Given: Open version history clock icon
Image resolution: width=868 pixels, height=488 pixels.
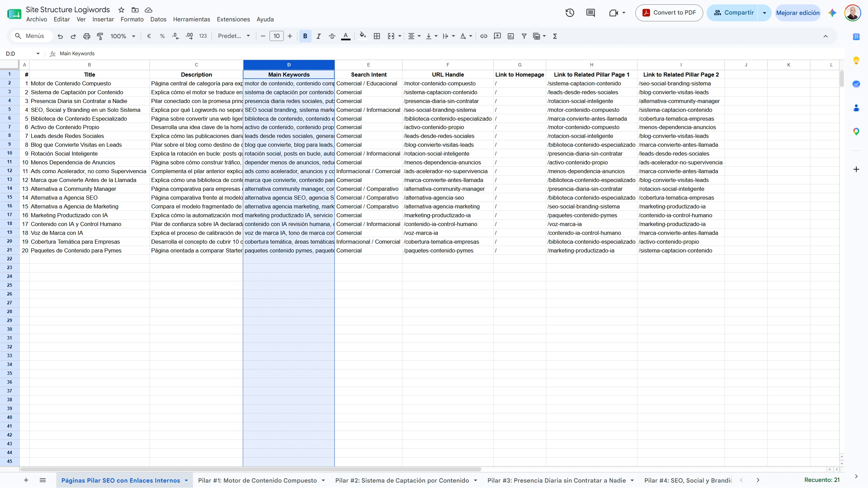Looking at the screenshot, I should [x=570, y=13].
